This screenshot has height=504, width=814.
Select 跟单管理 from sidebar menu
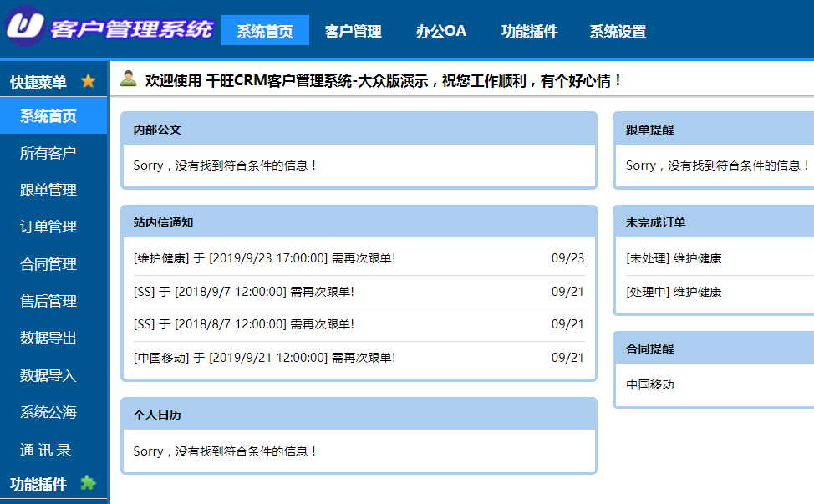tap(48, 190)
